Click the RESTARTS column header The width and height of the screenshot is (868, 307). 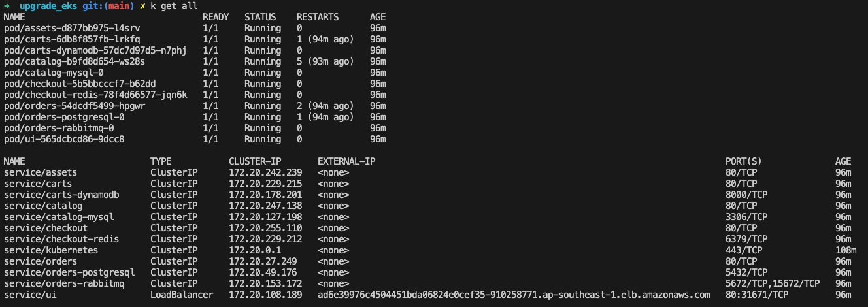point(320,17)
